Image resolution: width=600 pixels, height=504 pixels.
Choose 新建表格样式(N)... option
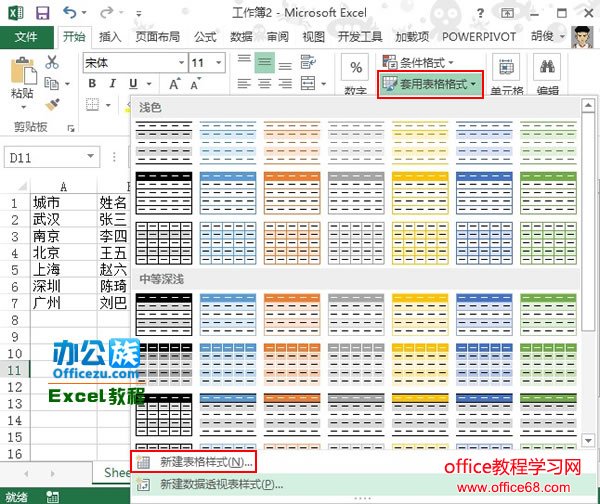[x=194, y=462]
